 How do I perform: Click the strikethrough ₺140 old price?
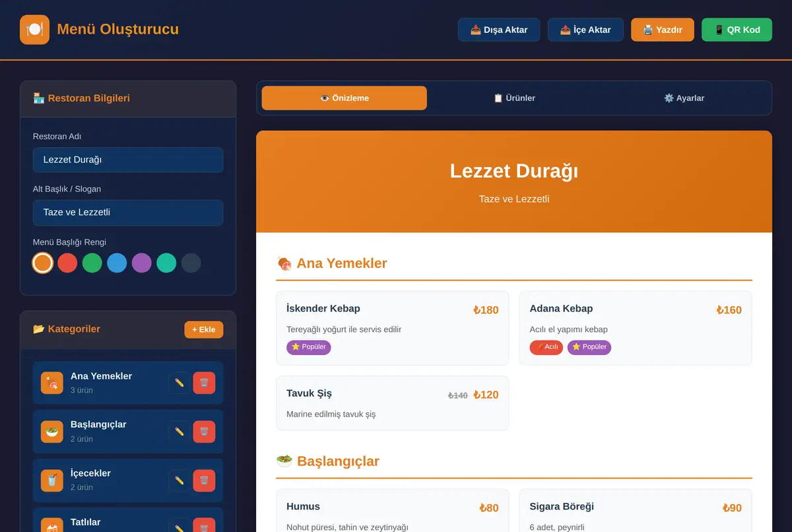(x=457, y=395)
